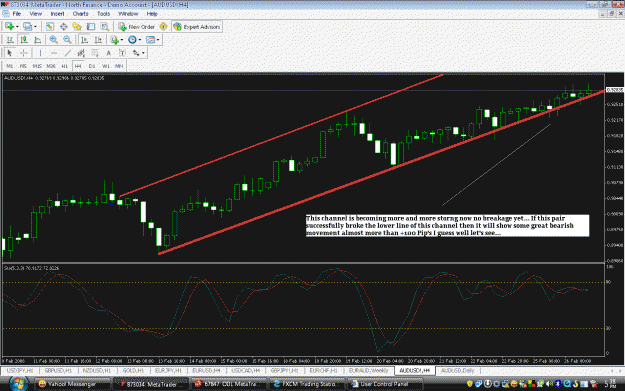Click the Zoom In magnifier icon

tap(53, 40)
